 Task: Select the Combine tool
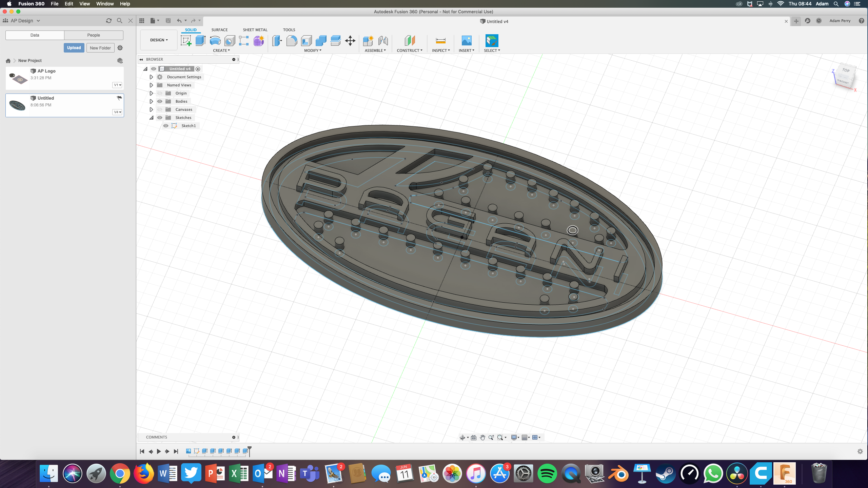[321, 41]
